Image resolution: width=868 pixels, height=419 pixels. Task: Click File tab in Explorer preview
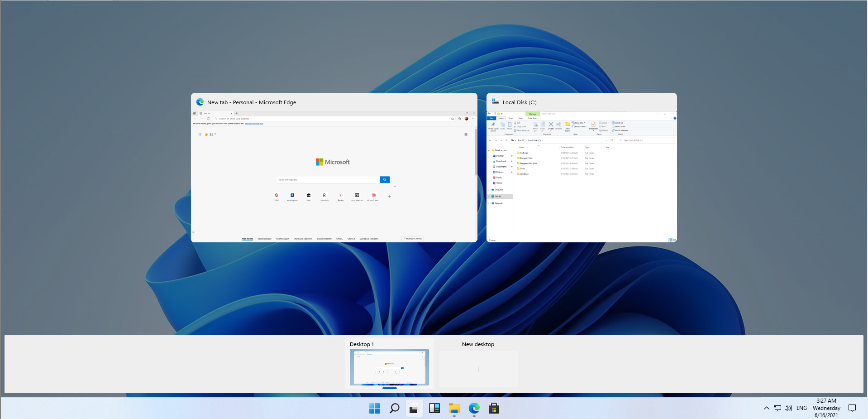(x=491, y=118)
